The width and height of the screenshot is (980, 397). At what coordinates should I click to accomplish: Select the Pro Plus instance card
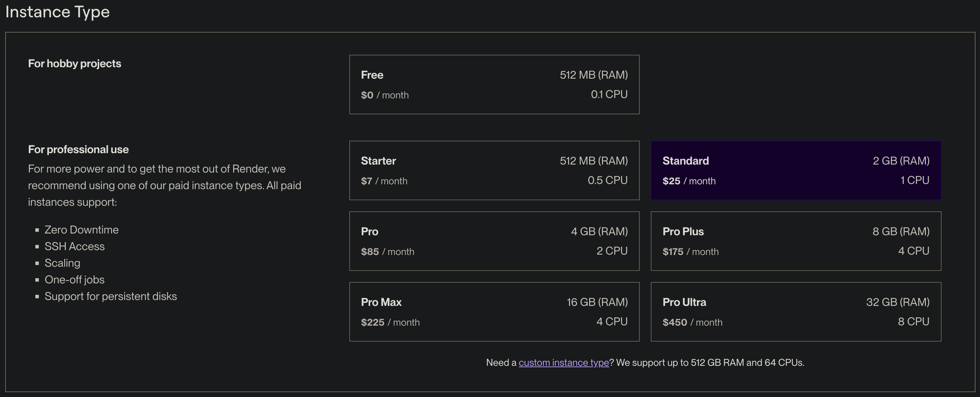(x=796, y=241)
